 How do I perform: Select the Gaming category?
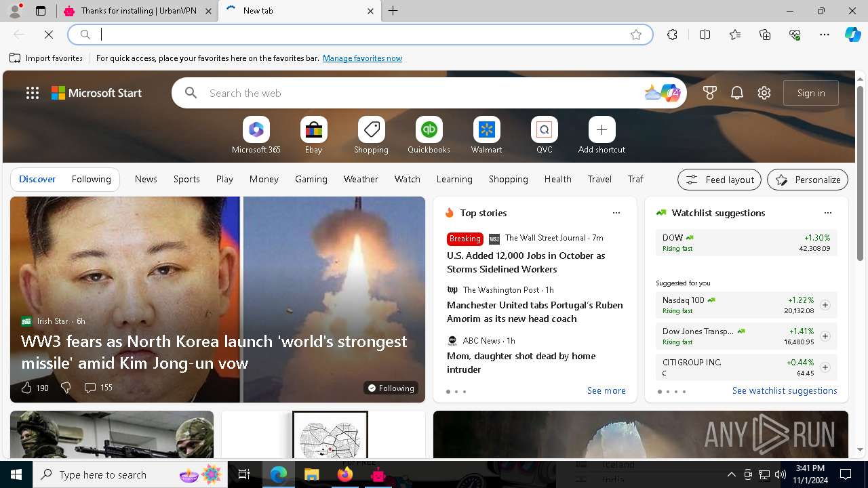tap(311, 179)
